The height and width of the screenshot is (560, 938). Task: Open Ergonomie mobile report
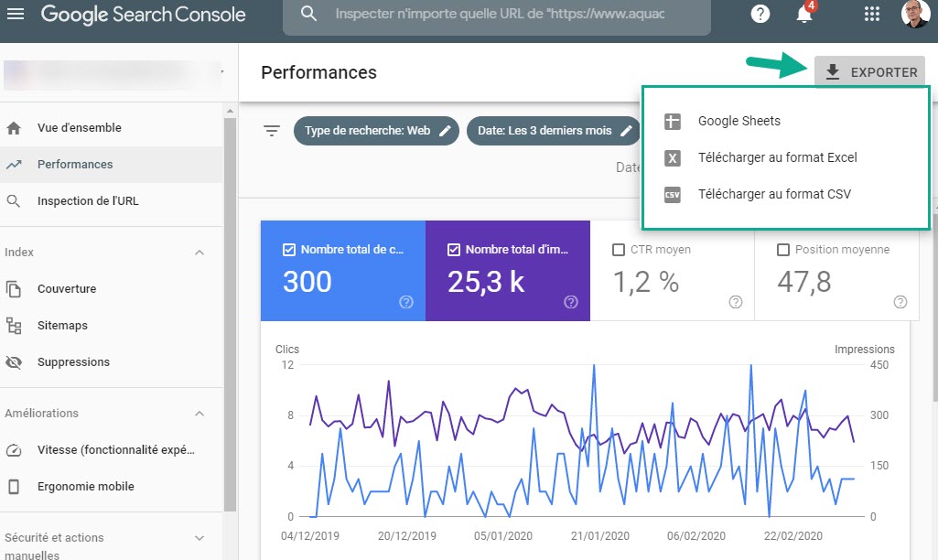[112, 487]
